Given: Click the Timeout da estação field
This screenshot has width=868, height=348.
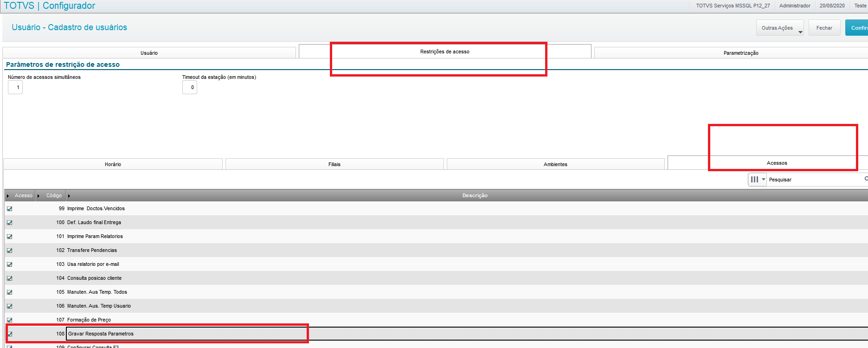Looking at the screenshot, I should pyautogui.click(x=190, y=87).
